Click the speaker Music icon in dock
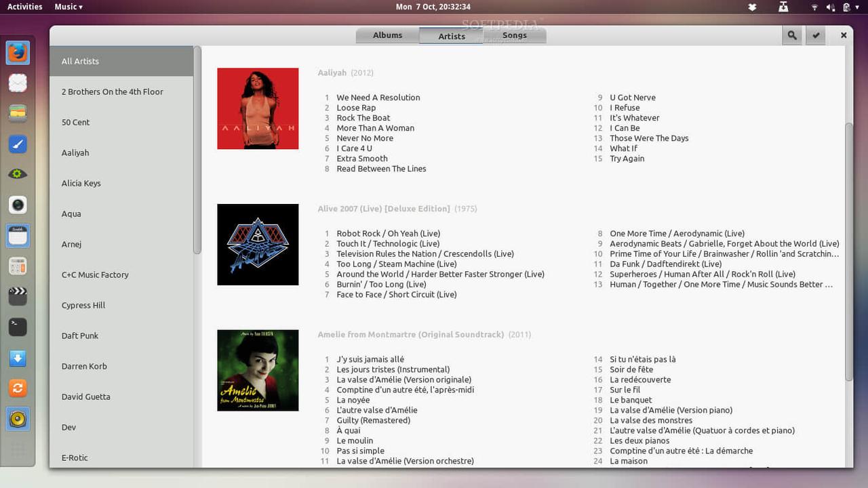The image size is (868, 488). (18, 419)
